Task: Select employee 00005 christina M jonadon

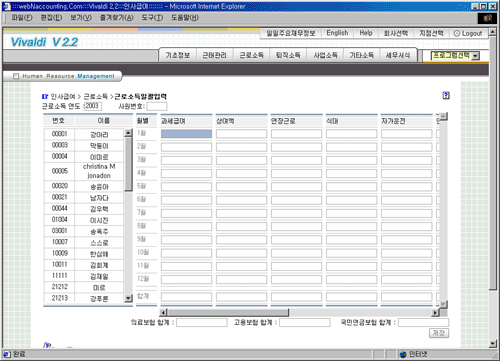Action: pyautogui.click(x=84, y=171)
